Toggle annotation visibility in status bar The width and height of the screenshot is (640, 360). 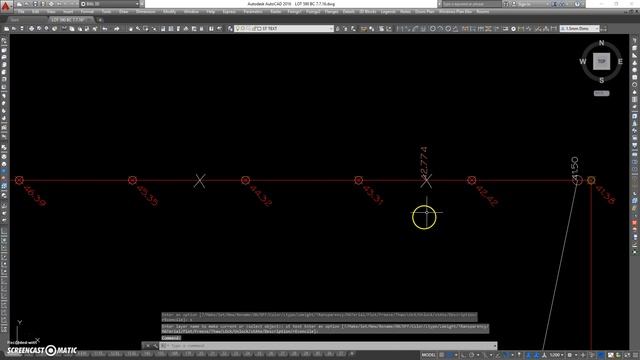(x=529, y=355)
